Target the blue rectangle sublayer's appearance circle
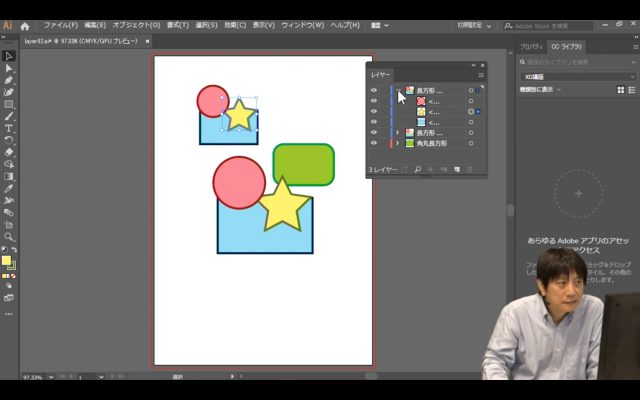The height and width of the screenshot is (400, 640). tap(471, 122)
